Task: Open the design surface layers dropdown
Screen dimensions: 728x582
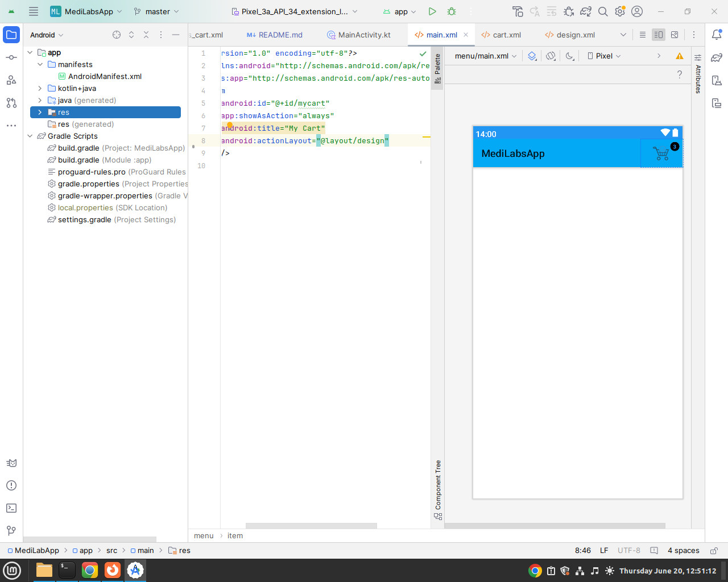Action: coord(532,56)
